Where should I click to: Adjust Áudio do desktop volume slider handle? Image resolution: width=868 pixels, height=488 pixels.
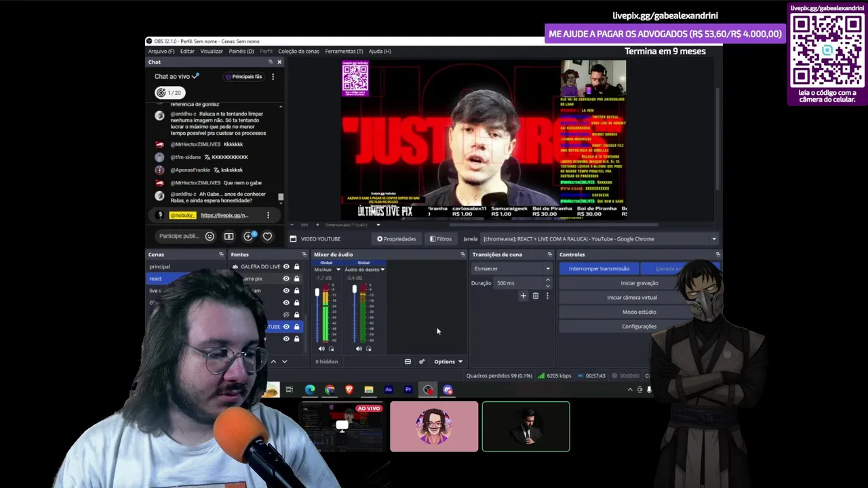point(354,290)
